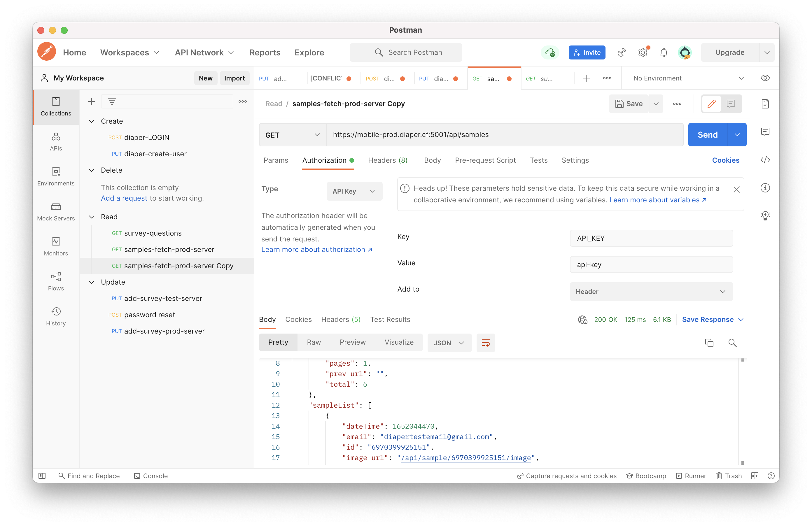
Task: Open the Mock Servers sidebar panel
Action: click(56, 212)
